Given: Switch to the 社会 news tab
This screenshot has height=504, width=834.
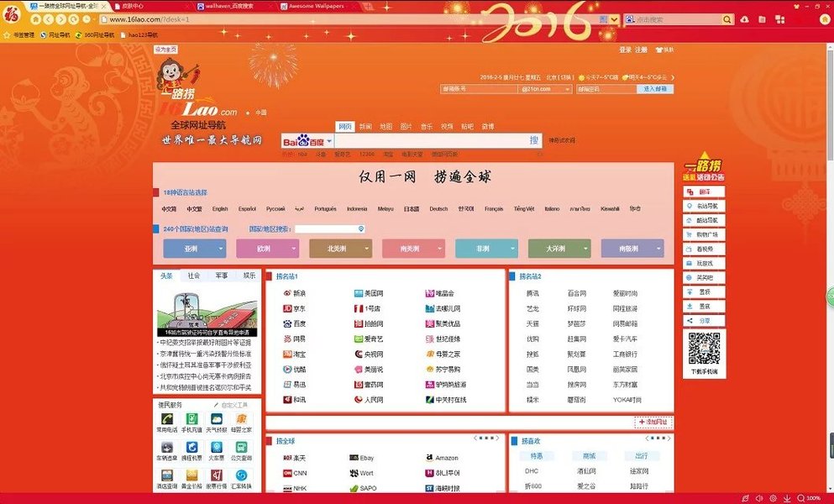Looking at the screenshot, I should (x=194, y=276).
